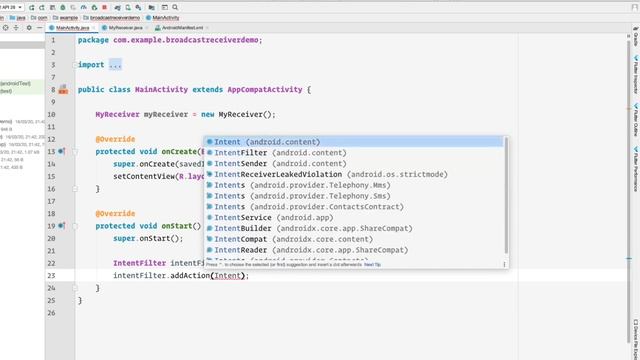Viewport: 640px width, 360px height.
Task: Click the Attach Debugger to process icon
Action: 94,7
